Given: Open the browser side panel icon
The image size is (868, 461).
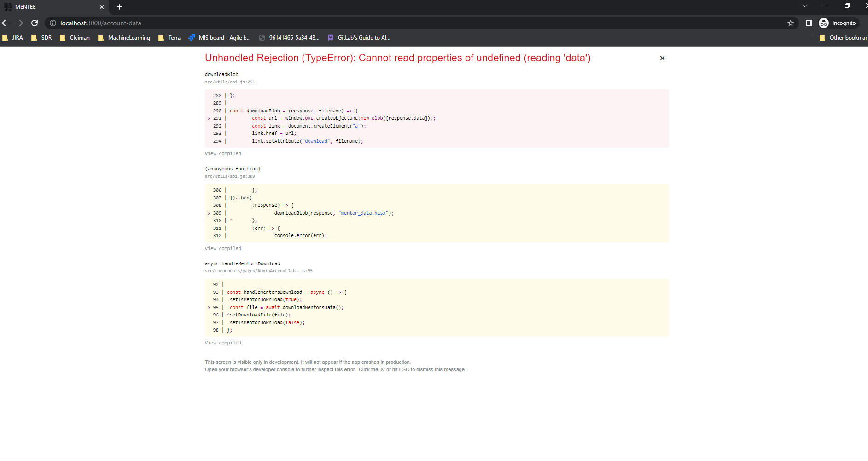Looking at the screenshot, I should click(x=809, y=23).
